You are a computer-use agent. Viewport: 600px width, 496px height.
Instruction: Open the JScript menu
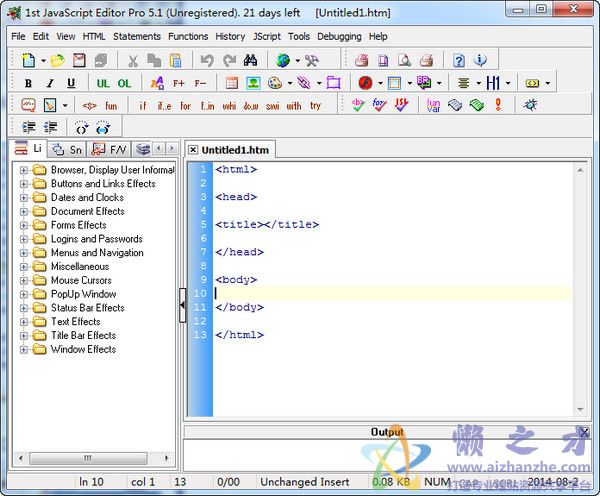coord(267,36)
